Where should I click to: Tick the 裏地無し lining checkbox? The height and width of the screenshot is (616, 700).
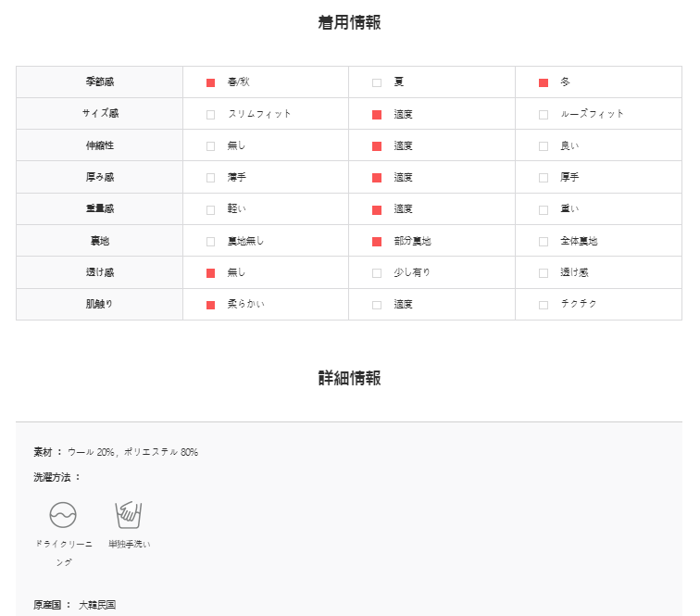coord(211,242)
